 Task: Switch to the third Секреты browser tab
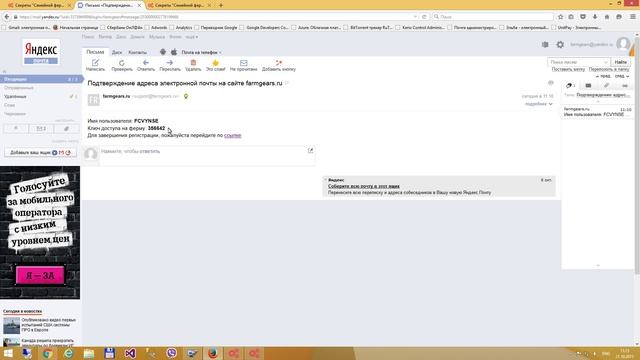[180, 5]
